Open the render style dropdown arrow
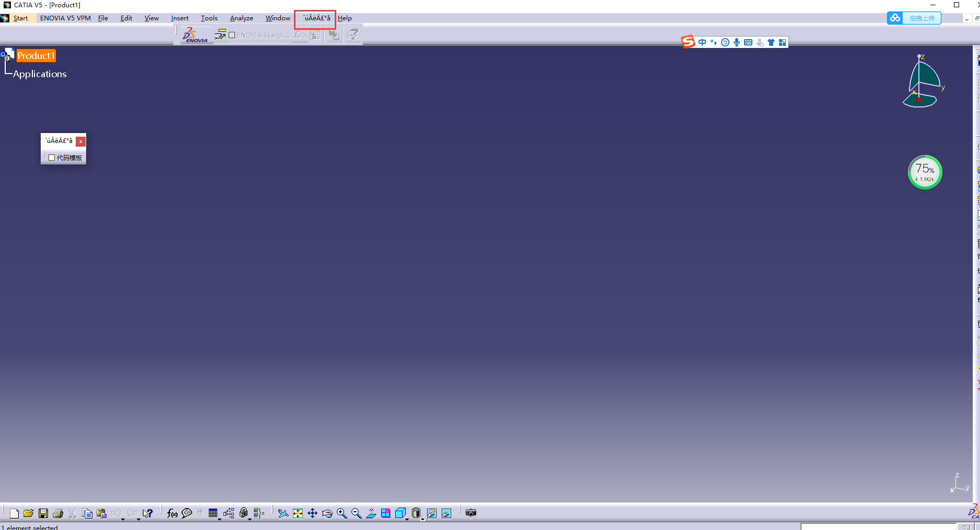 (x=422, y=520)
